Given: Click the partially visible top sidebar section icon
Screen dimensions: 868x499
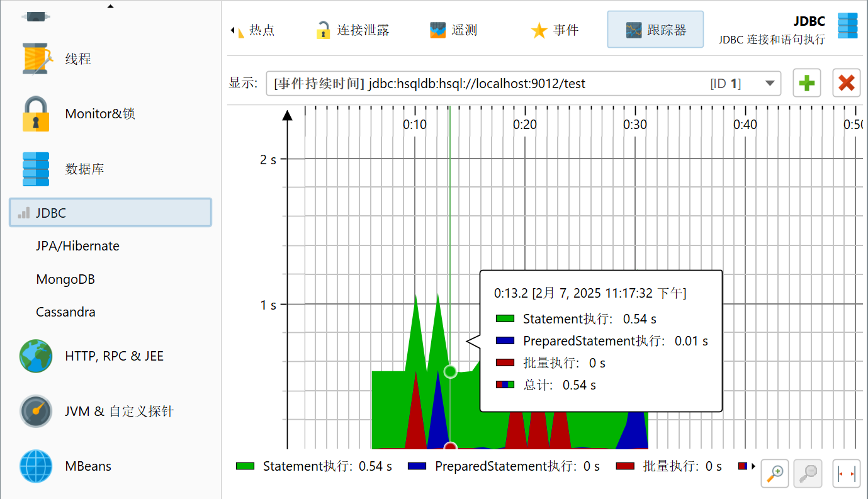Looking at the screenshot, I should [36, 17].
